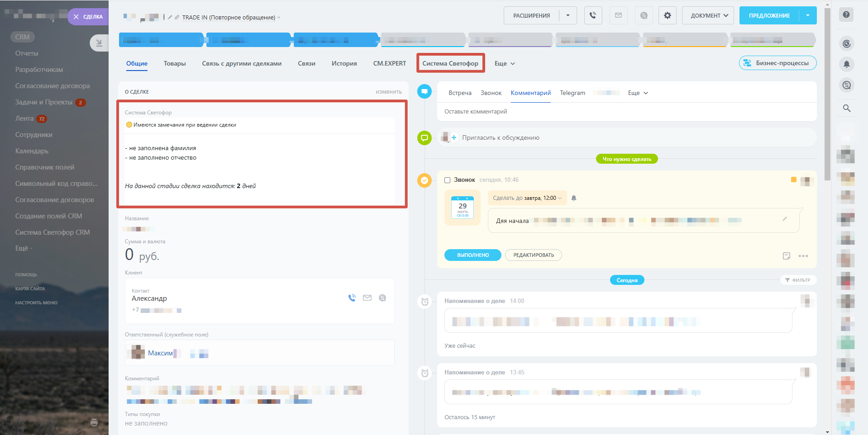Click the printer icon at the sidebar bottom
This screenshot has height=435, width=868.
tap(94, 422)
